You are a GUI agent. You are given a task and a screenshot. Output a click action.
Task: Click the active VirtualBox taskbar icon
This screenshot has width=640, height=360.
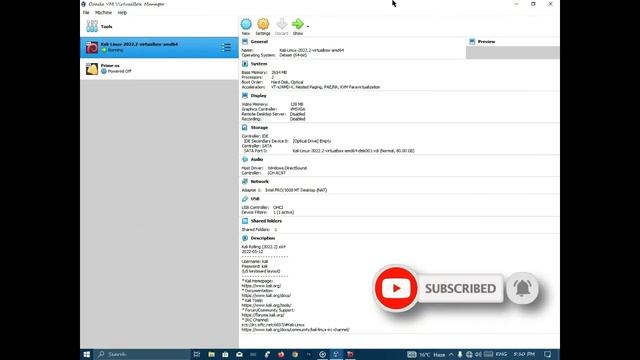click(x=336, y=354)
